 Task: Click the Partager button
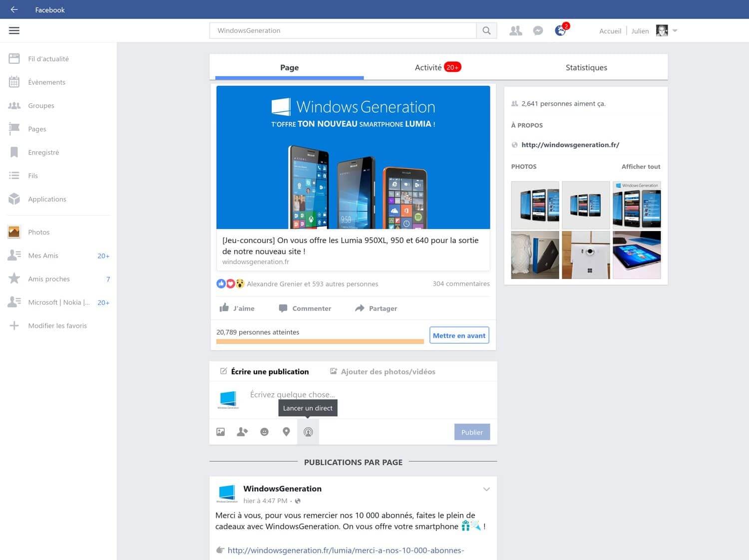coord(376,308)
